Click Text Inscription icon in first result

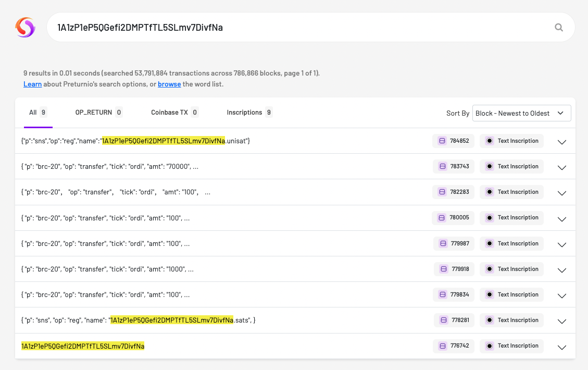489,141
